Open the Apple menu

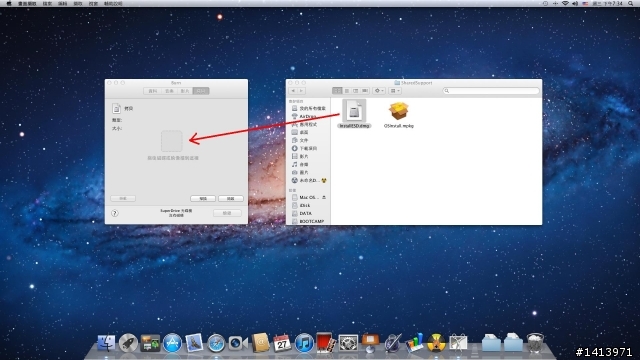click(9, 3)
